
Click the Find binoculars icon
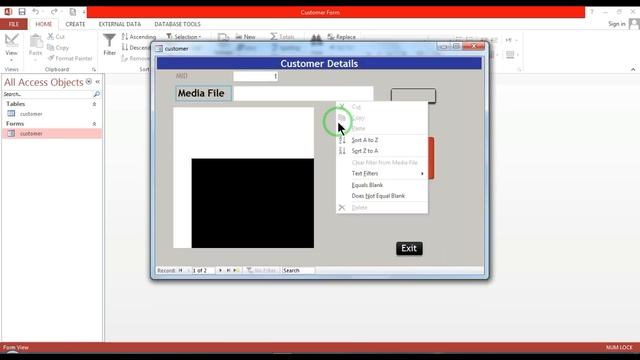click(316, 39)
